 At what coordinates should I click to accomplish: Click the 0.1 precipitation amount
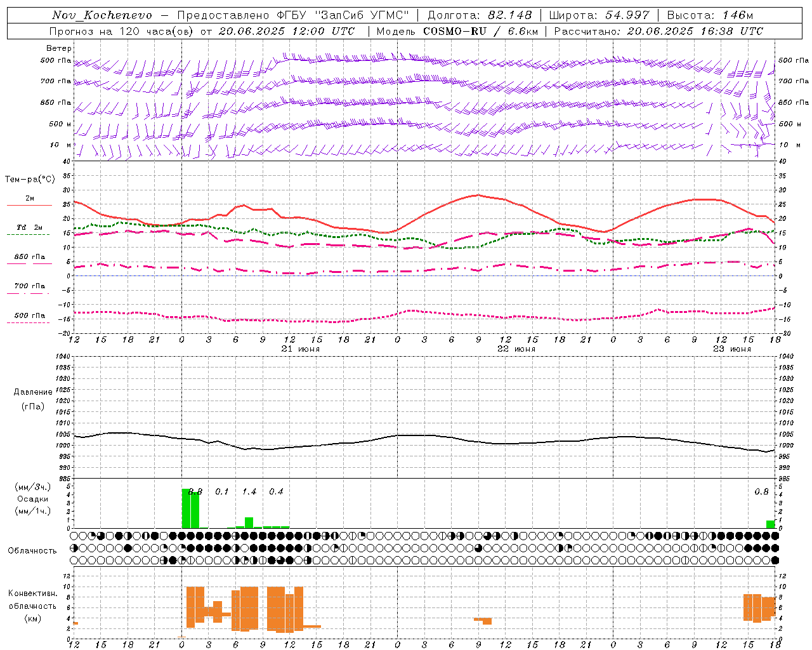point(221,492)
